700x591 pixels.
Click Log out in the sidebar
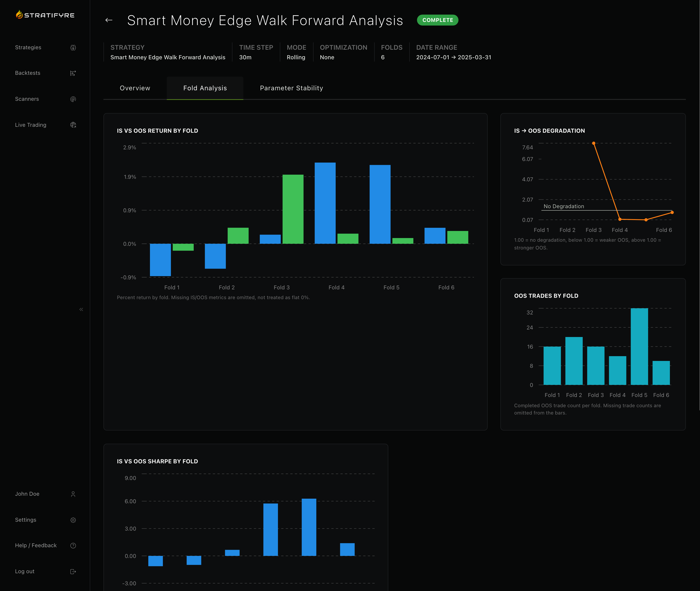click(24, 571)
